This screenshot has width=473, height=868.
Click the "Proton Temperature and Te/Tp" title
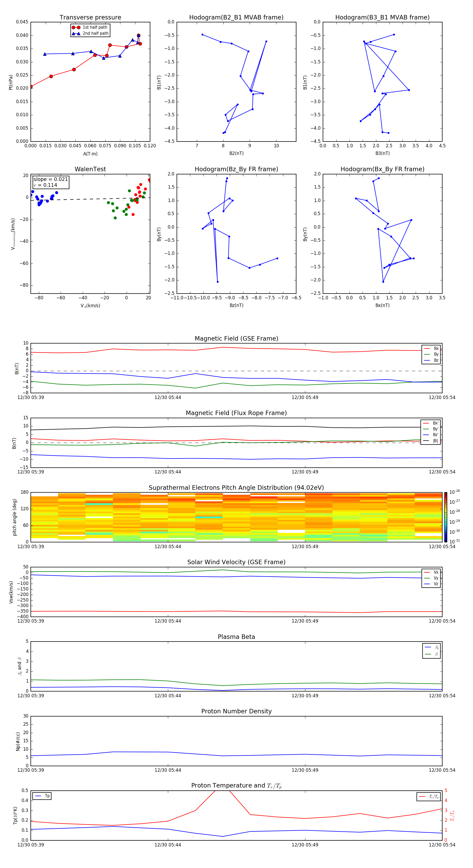tap(236, 786)
